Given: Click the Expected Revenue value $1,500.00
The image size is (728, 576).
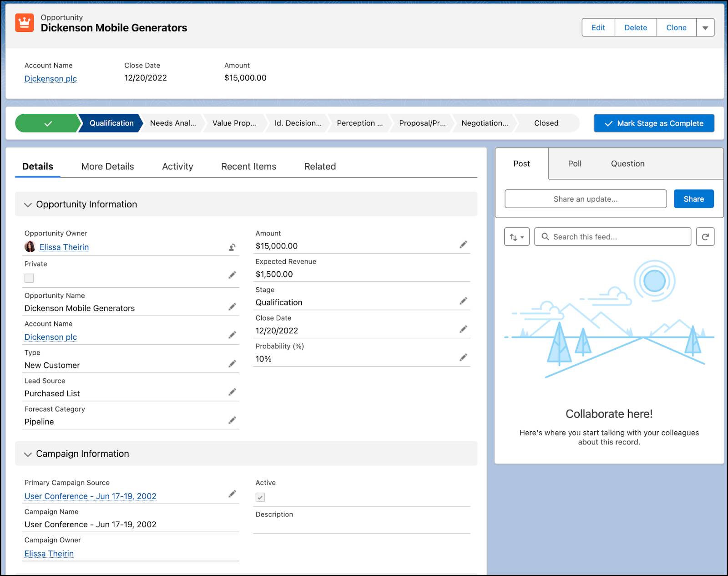Looking at the screenshot, I should coord(274,274).
